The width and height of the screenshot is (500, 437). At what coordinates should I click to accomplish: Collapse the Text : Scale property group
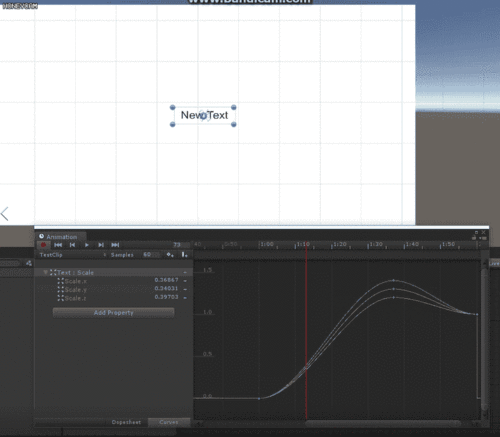[46, 272]
